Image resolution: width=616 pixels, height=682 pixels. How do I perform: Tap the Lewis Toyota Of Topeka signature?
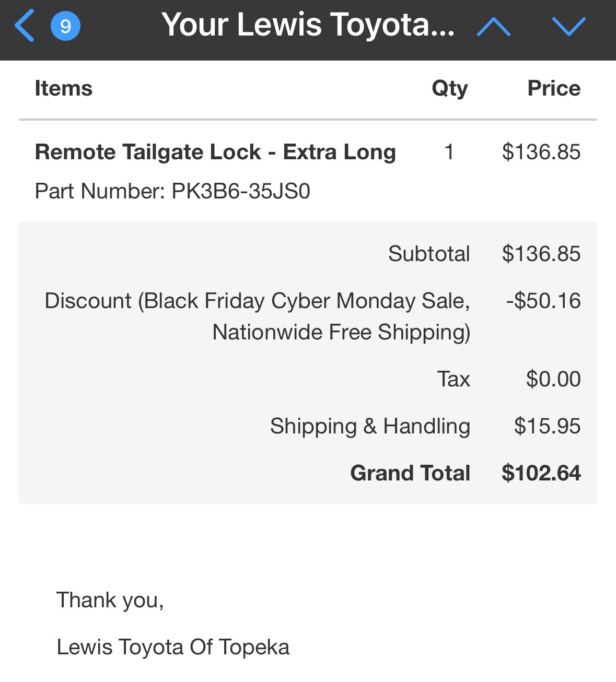coord(173,647)
